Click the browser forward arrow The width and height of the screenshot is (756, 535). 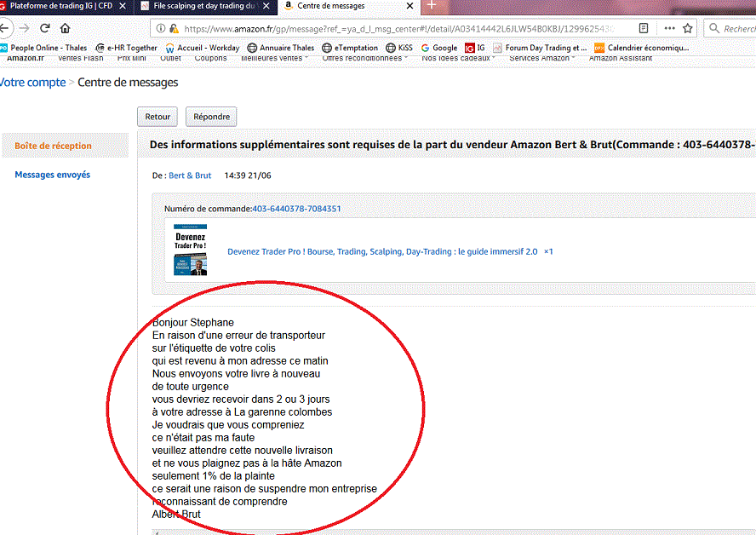[25, 28]
